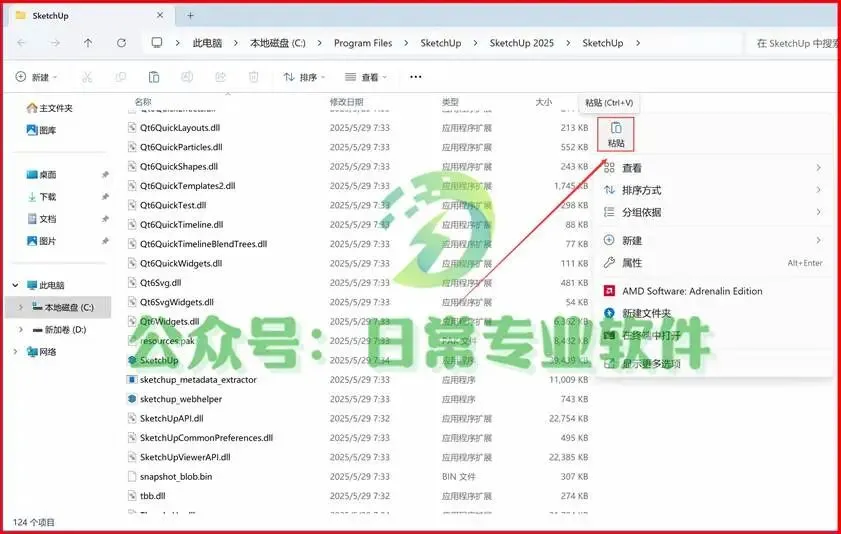This screenshot has width=841, height=534.
Task: Select 主文件夹 in the sidebar
Action: [49, 108]
